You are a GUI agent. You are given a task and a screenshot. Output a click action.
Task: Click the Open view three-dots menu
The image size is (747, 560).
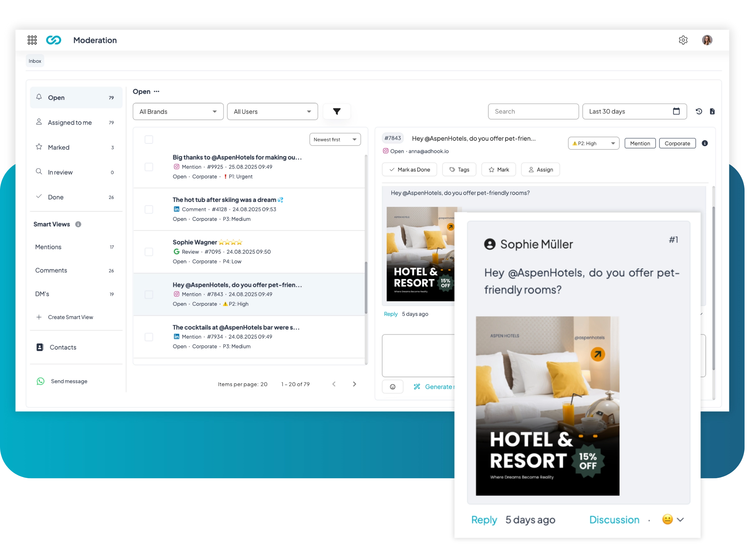157,92
